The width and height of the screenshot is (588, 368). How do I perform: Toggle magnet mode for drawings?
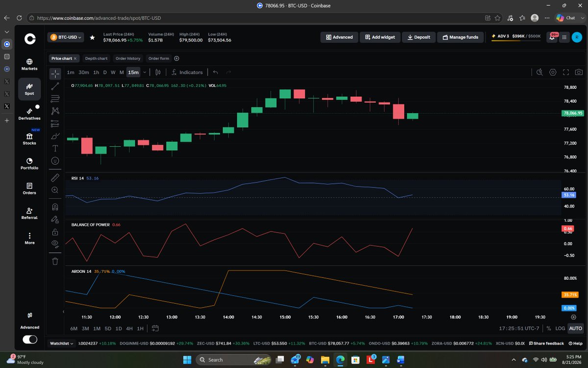pos(55,207)
